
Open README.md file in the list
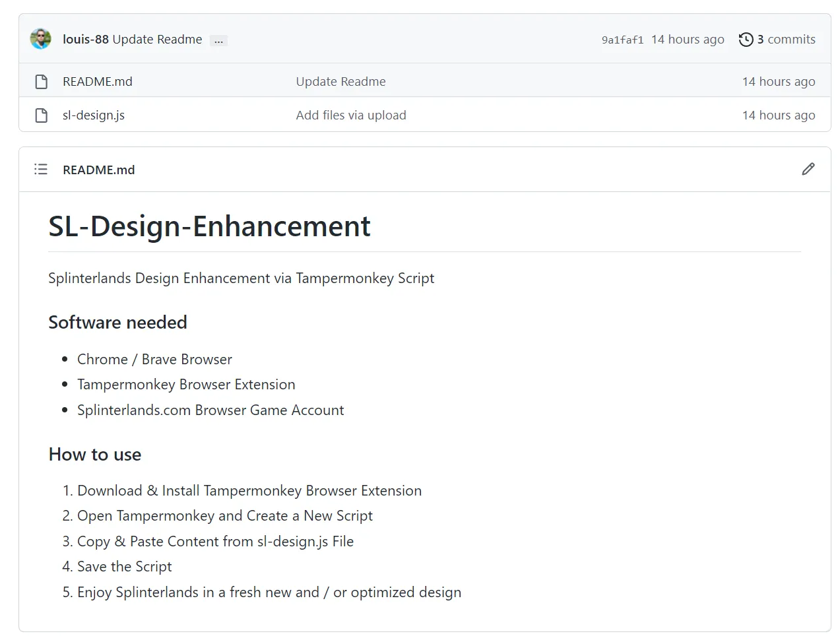(98, 82)
